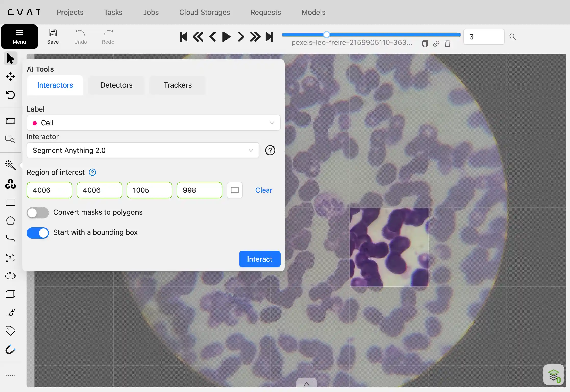Image resolution: width=570 pixels, height=392 pixels.
Task: Go to the next frame
Action: point(241,37)
